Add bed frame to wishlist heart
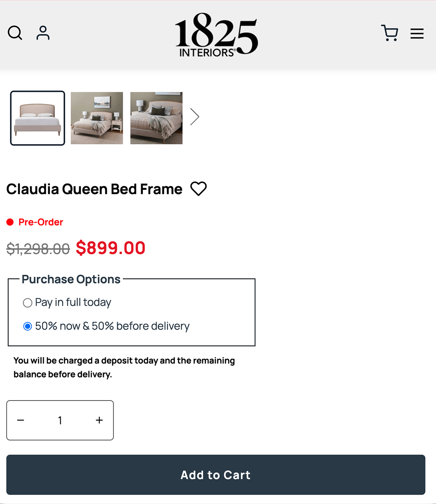This screenshot has height=504, width=436. click(x=198, y=189)
